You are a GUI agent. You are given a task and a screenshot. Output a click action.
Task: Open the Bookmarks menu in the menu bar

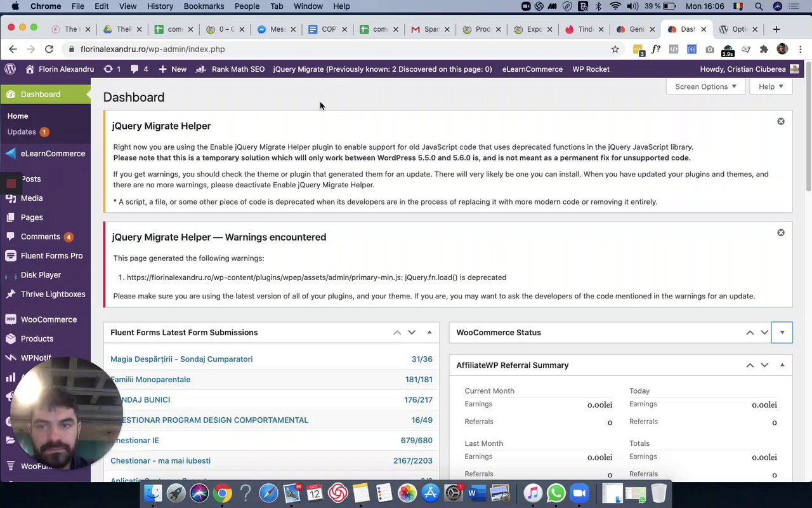[x=204, y=6]
